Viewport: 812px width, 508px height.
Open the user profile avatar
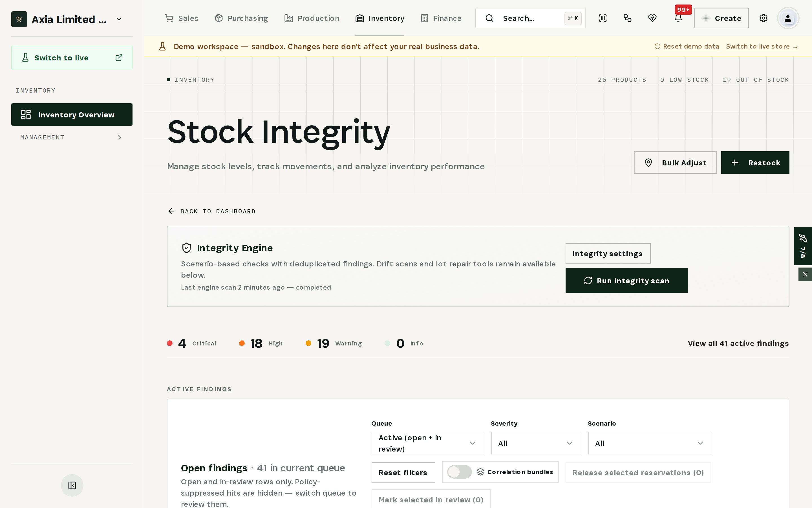coord(788,18)
